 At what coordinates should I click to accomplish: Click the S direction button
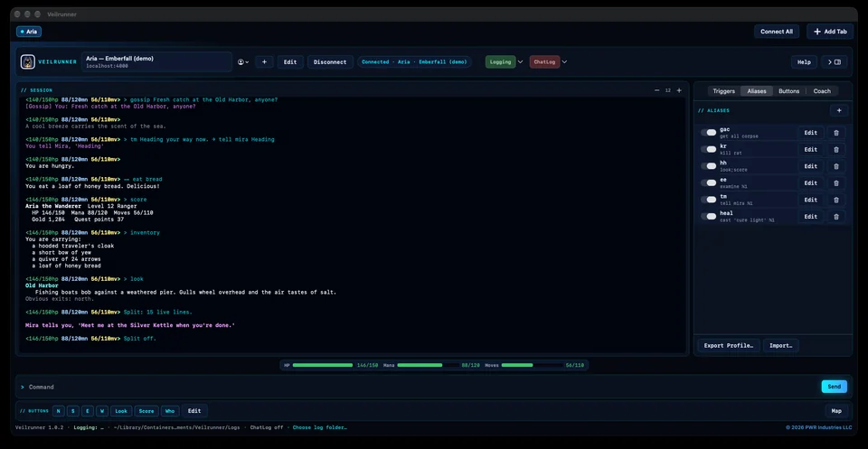click(x=73, y=411)
